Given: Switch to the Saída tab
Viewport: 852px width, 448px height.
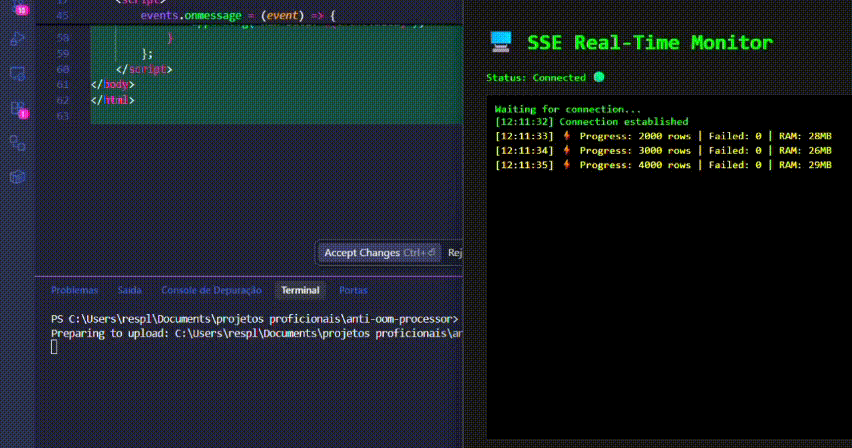Looking at the screenshot, I should click(129, 290).
